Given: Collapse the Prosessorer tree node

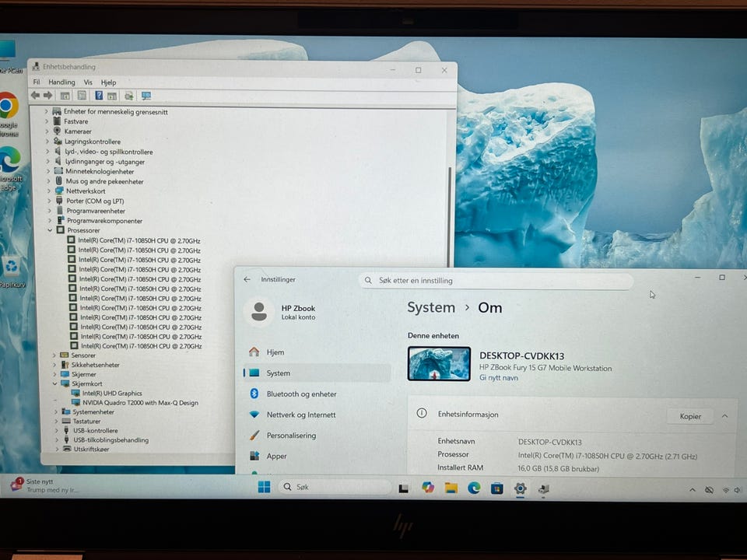Looking at the screenshot, I should click(x=50, y=230).
